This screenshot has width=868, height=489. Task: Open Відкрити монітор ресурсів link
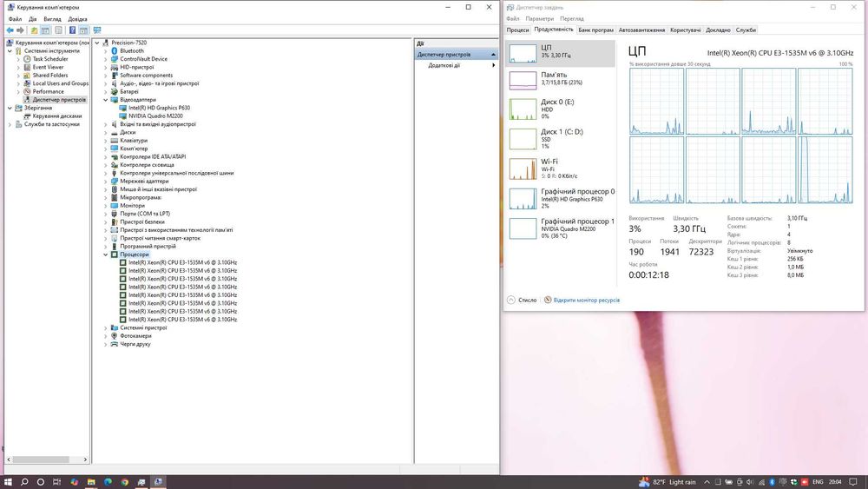click(x=586, y=301)
